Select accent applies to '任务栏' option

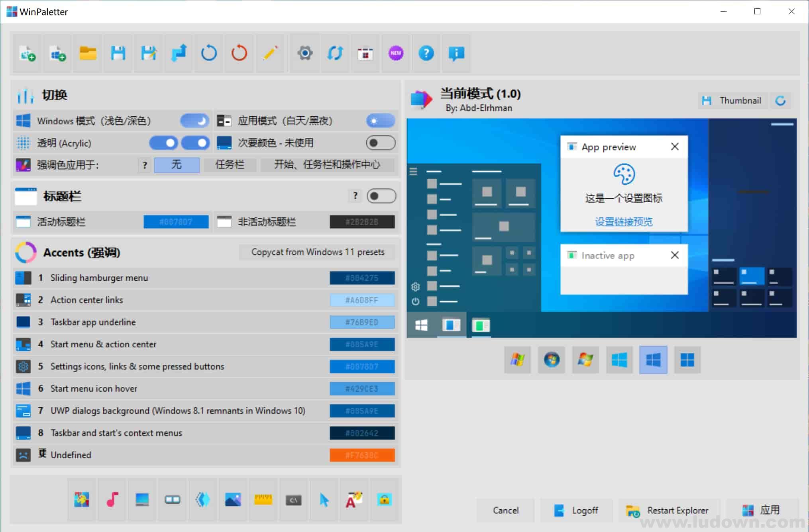230,164
